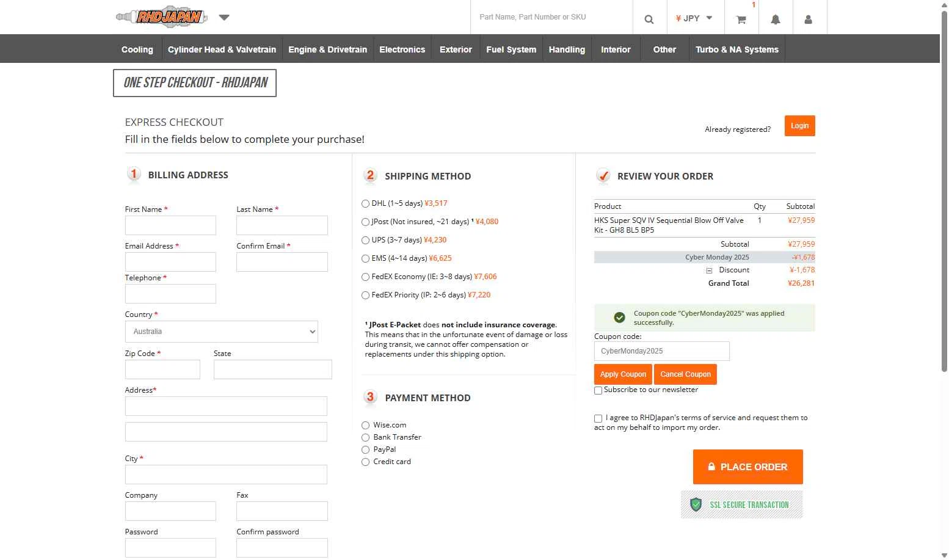Open the Fuel System menu
The image size is (949, 560).
[511, 49]
